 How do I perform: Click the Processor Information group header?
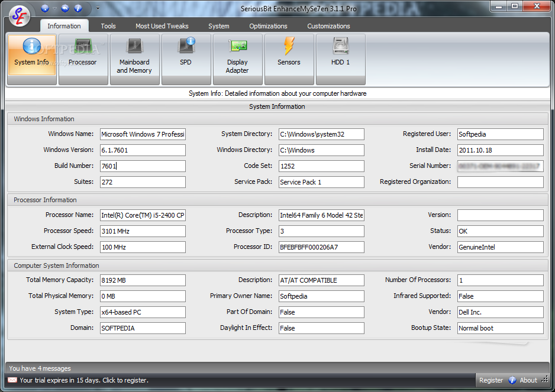click(278, 200)
